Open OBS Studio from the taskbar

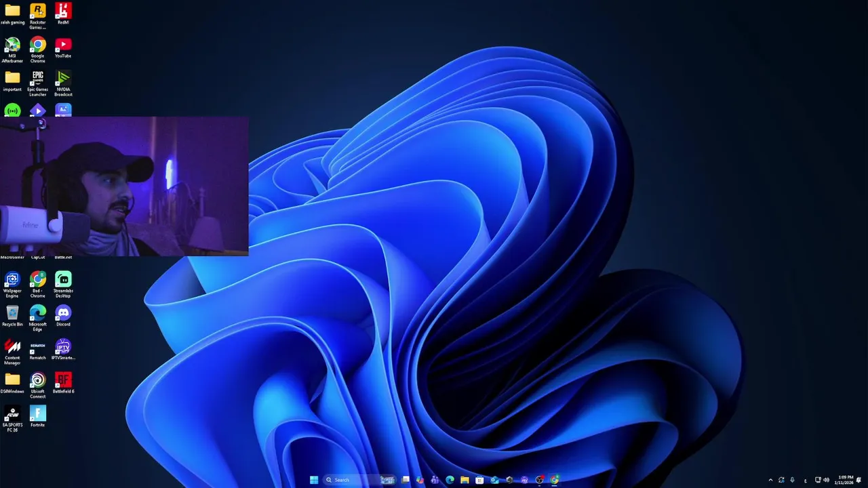click(x=539, y=480)
